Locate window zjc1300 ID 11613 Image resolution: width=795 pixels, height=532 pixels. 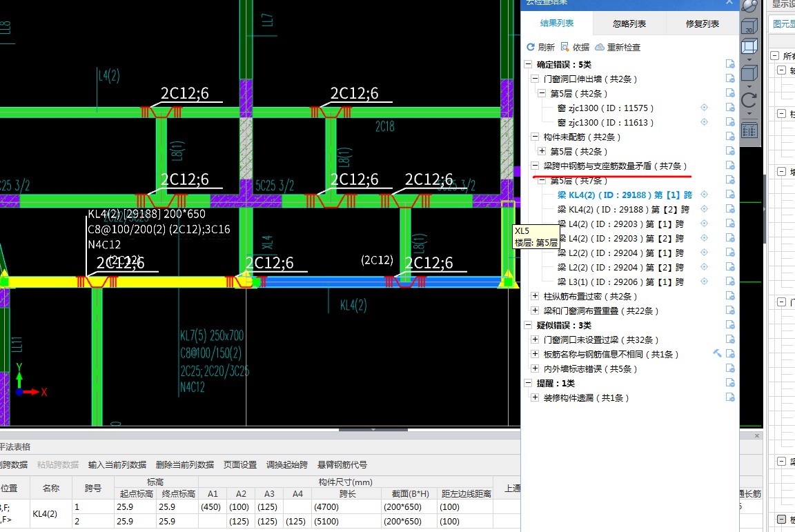tap(704, 122)
